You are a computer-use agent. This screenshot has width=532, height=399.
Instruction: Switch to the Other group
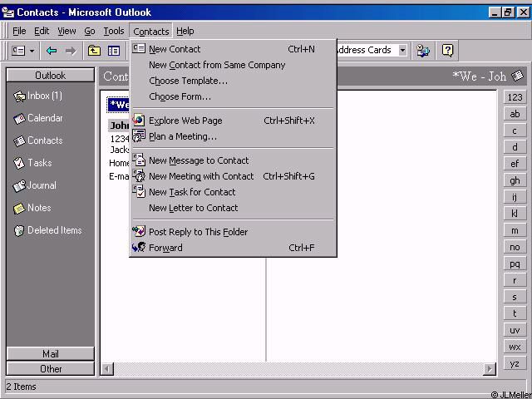tap(50, 369)
